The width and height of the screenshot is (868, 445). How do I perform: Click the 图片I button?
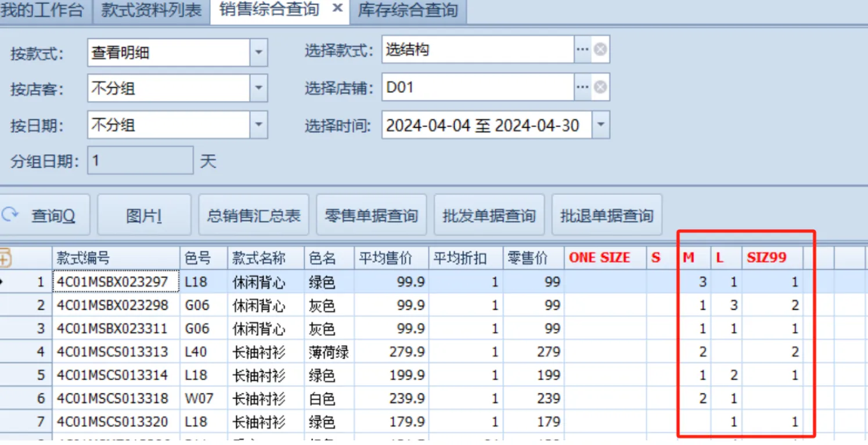tap(144, 216)
